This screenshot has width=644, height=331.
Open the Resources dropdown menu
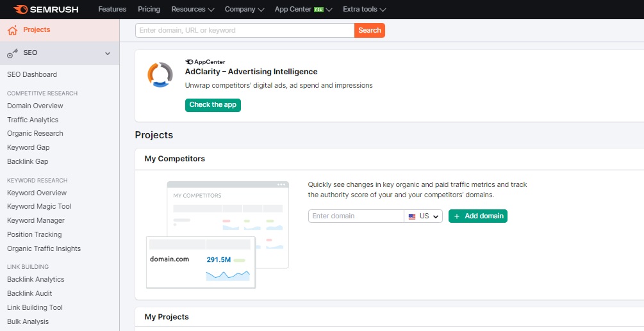(193, 9)
